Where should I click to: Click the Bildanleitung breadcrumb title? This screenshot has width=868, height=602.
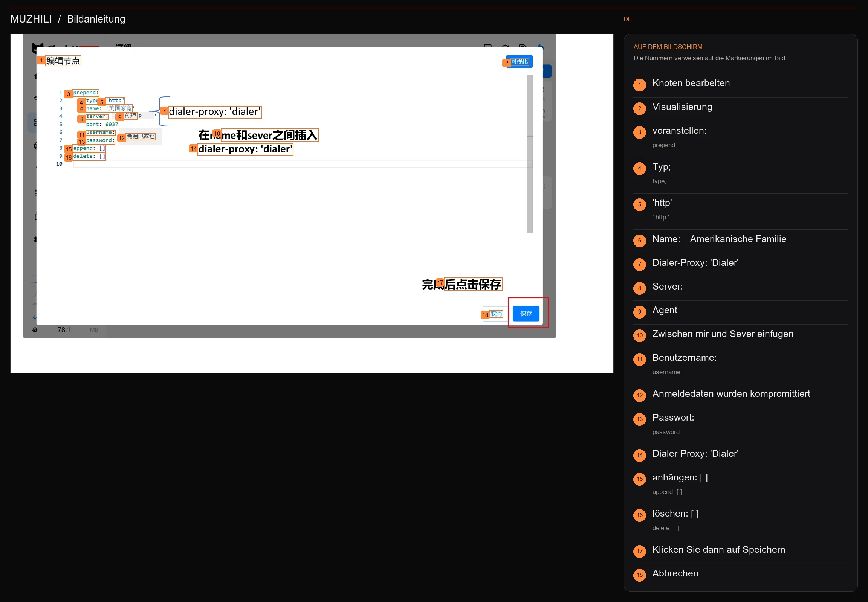(96, 19)
